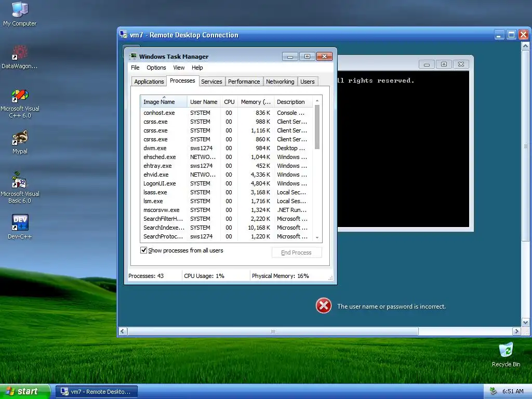Sort by User Name column header

[x=204, y=101]
